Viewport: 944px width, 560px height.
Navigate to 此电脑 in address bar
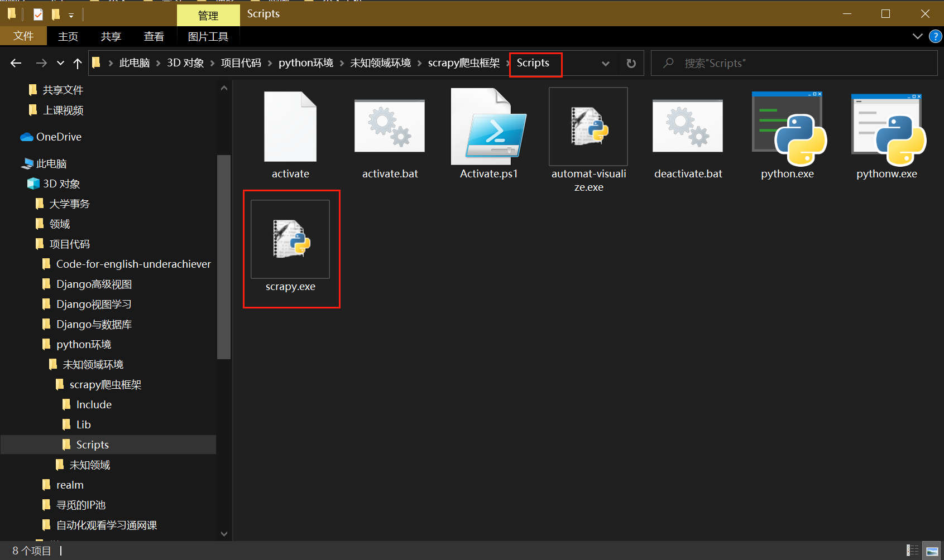(135, 63)
